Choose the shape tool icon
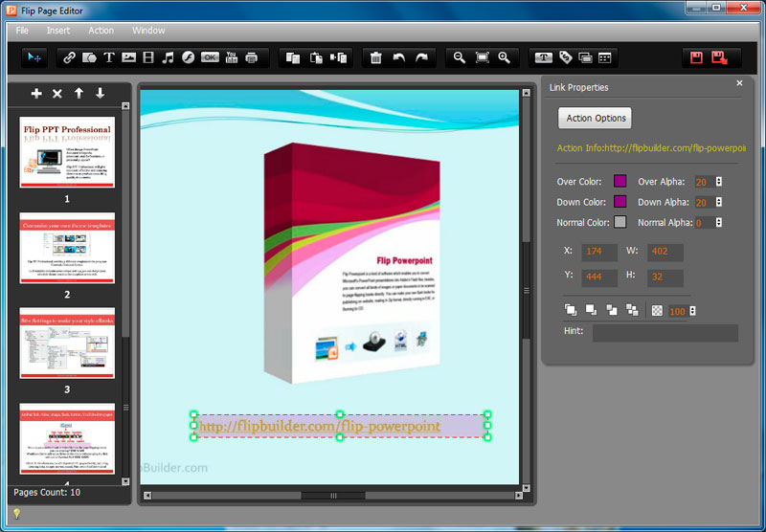The width and height of the screenshot is (766, 532). coord(89,57)
